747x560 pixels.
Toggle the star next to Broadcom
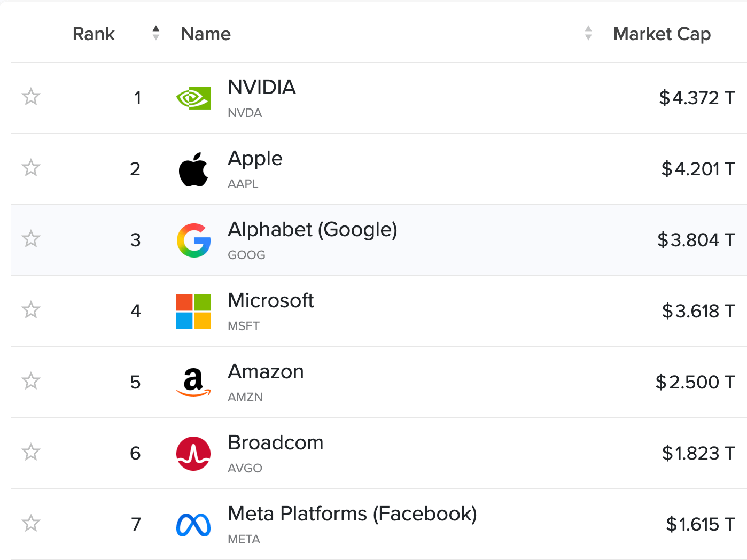(x=31, y=452)
